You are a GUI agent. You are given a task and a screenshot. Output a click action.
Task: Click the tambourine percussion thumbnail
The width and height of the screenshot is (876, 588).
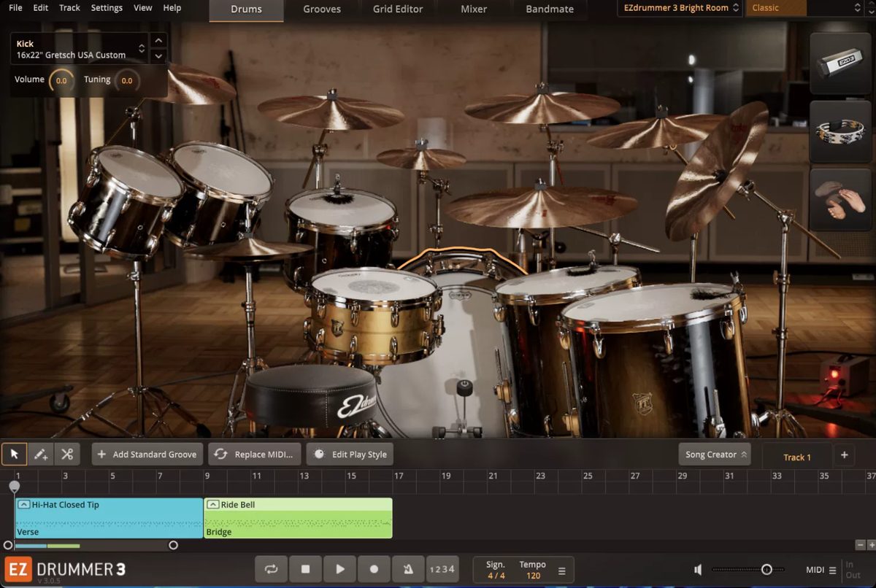coord(840,131)
